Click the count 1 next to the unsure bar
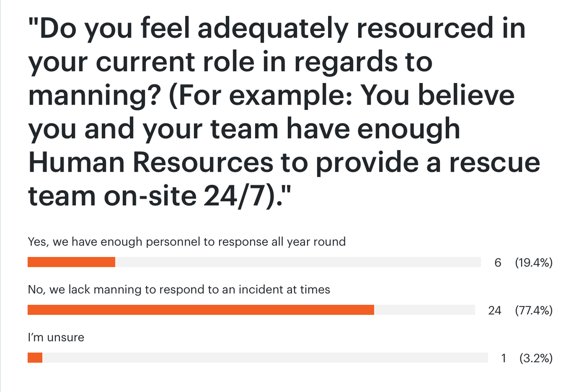584x392 pixels. pyautogui.click(x=504, y=359)
